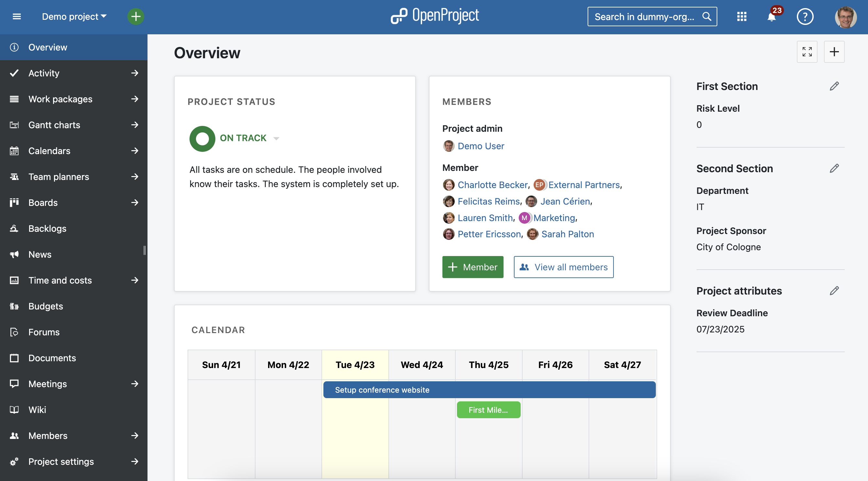Click the Wiki book icon
Screen dimensions: 868x481
14,410
